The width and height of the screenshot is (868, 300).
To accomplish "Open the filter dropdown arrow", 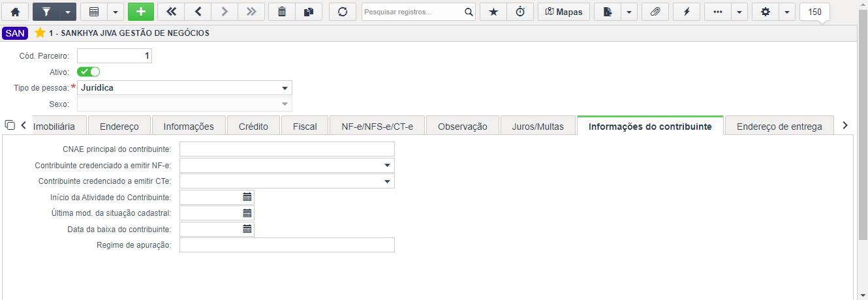I will (x=67, y=12).
